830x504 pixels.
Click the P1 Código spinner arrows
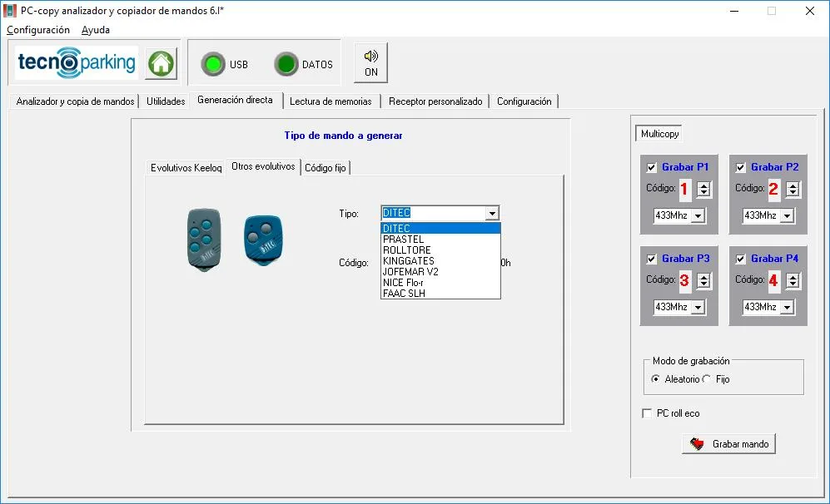click(703, 190)
